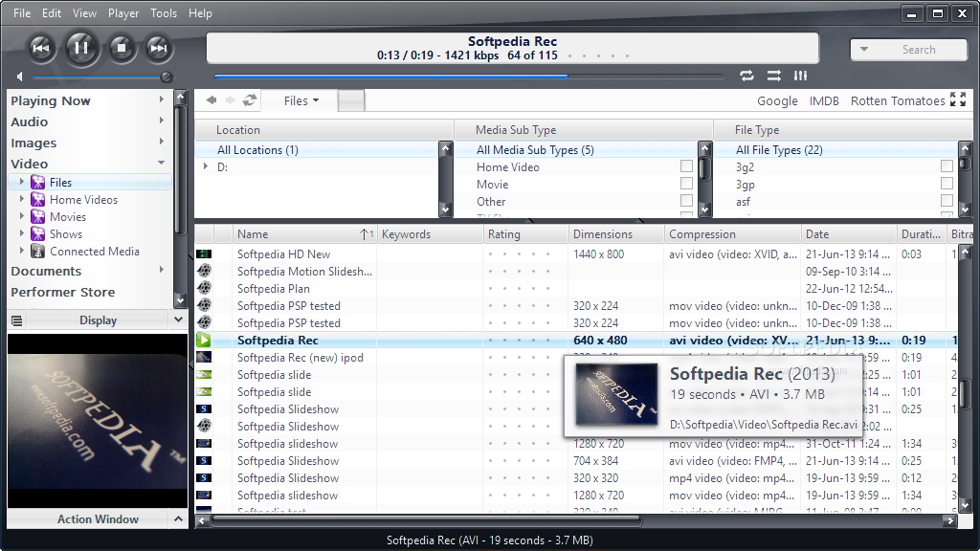
Task: Click the Movies folder icon
Action: (38, 217)
